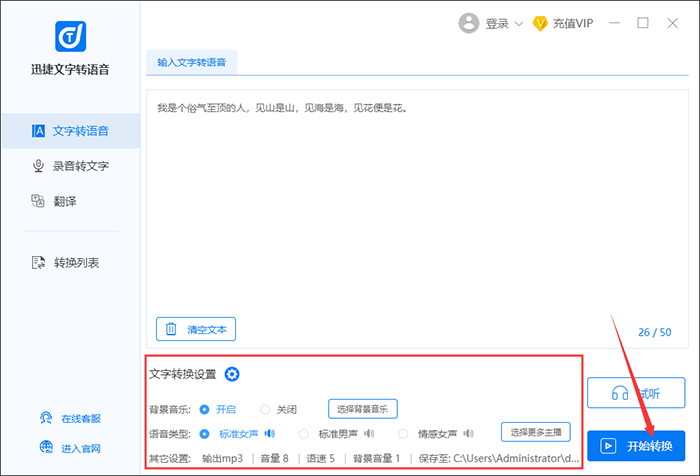Open 在线客服 link

81,419
